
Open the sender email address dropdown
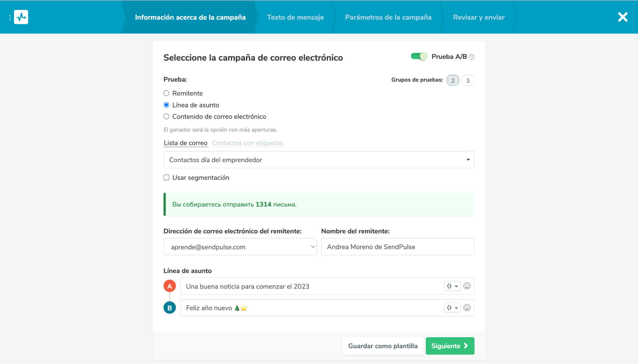pos(240,247)
